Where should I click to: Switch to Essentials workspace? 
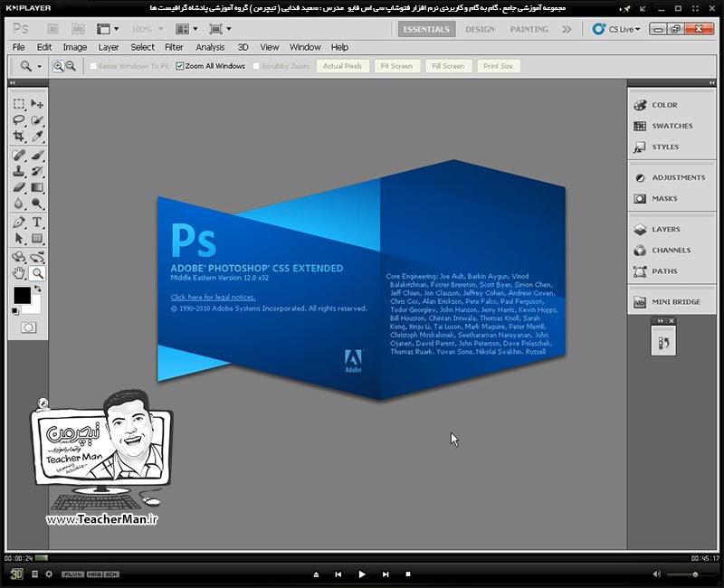click(x=426, y=29)
